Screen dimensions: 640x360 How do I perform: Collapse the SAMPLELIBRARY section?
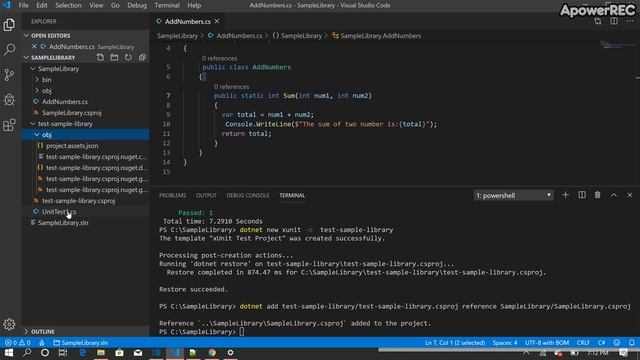coord(26,58)
